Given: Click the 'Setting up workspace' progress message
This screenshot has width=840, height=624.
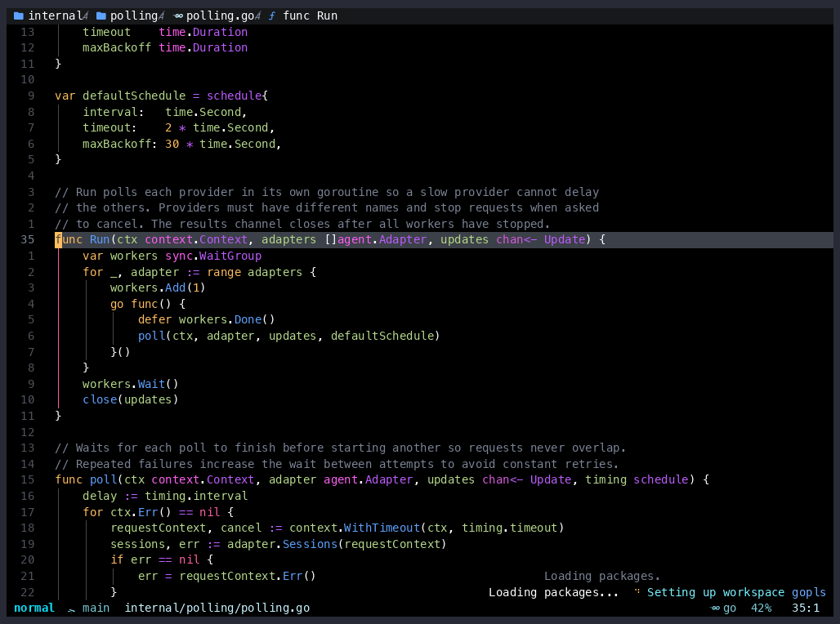Looking at the screenshot, I should [716, 592].
